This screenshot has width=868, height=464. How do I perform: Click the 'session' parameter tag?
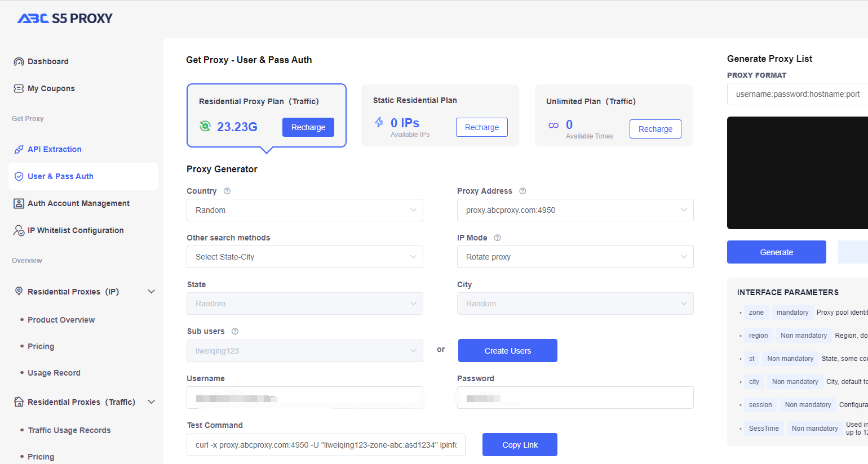point(760,405)
